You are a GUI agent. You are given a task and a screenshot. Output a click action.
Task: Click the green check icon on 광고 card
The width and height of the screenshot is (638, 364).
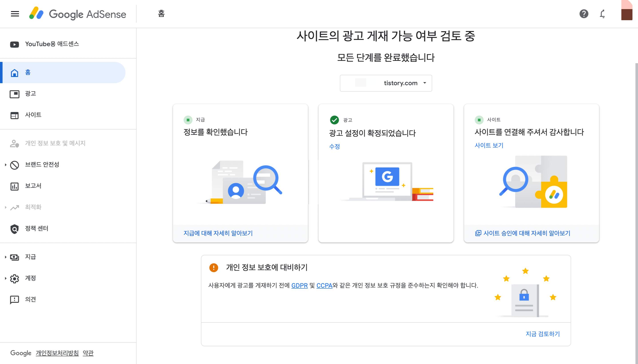[x=334, y=120]
